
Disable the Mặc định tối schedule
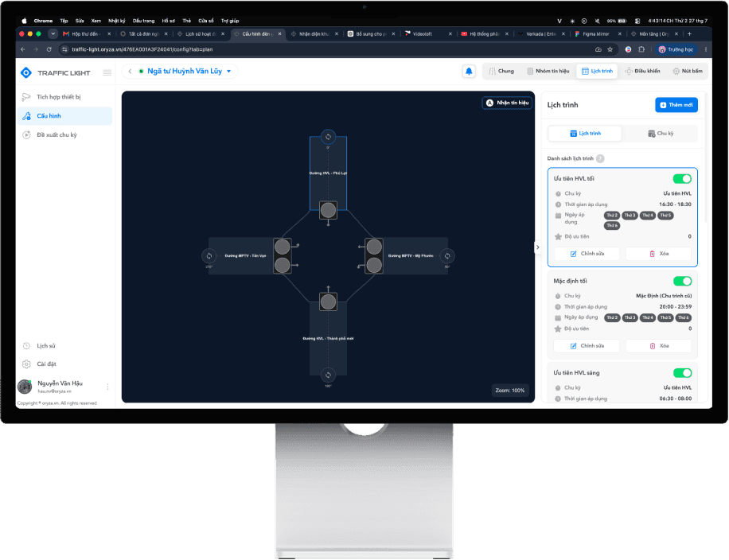coord(682,281)
